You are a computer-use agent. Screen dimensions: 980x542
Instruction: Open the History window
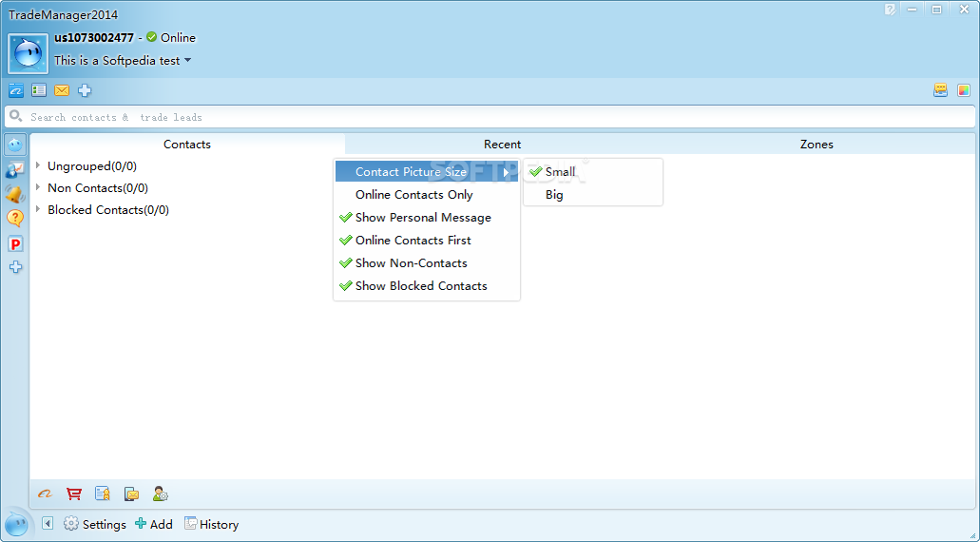[x=211, y=524]
